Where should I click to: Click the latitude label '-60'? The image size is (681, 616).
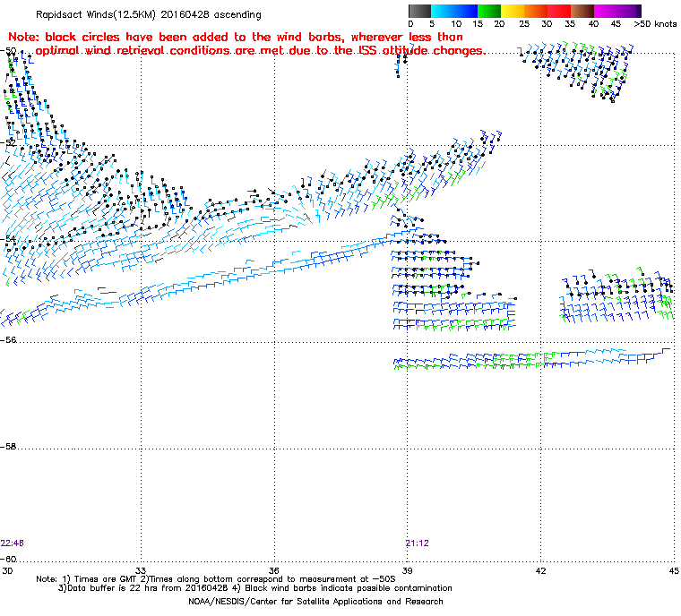[9, 559]
